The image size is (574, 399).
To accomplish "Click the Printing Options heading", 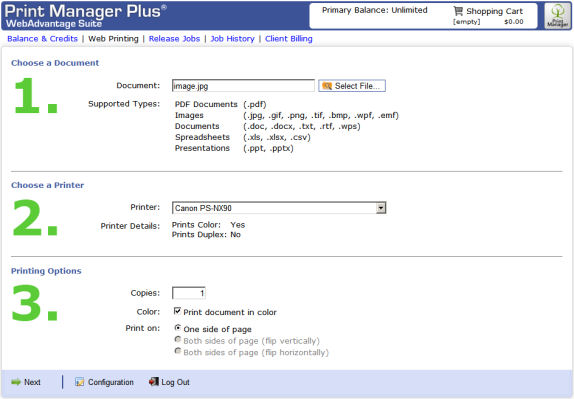I will [x=46, y=271].
